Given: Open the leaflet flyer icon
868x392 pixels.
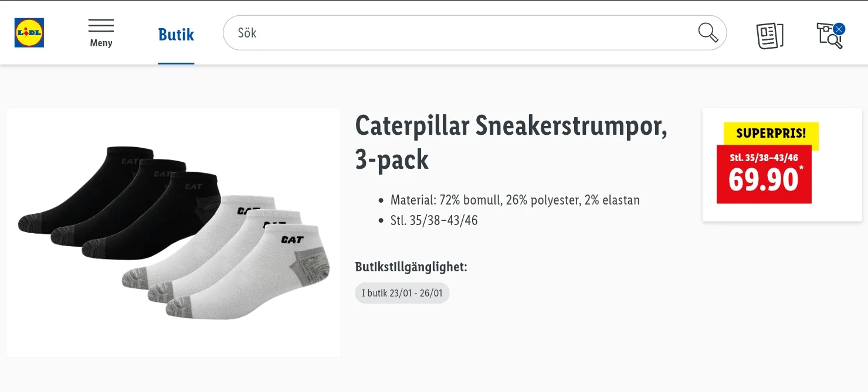Looking at the screenshot, I should click(x=769, y=35).
